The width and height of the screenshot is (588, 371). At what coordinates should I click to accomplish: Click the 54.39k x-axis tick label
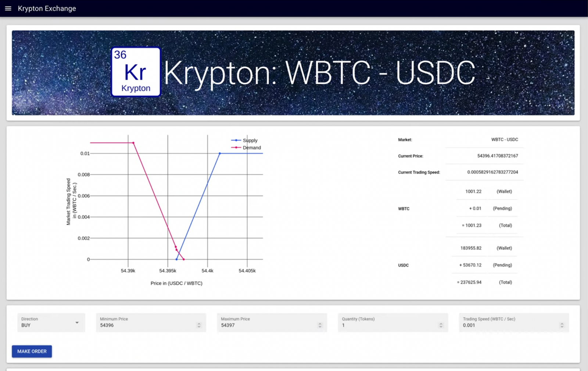(x=128, y=271)
